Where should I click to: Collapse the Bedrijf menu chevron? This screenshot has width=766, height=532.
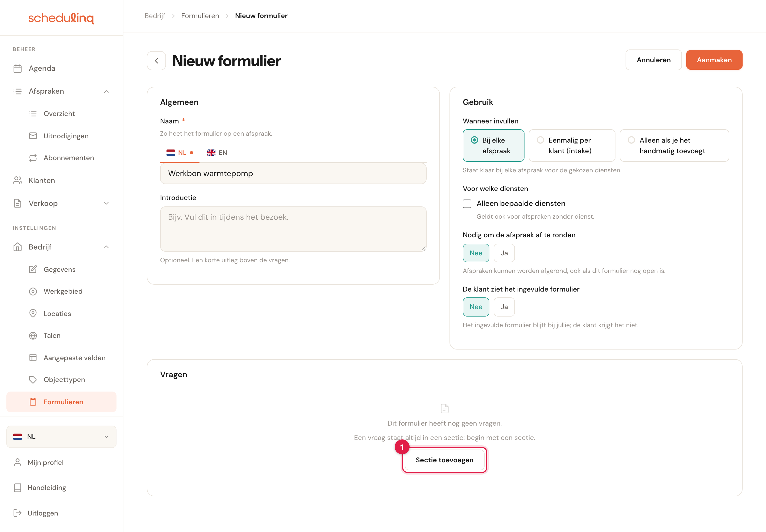pyautogui.click(x=106, y=247)
